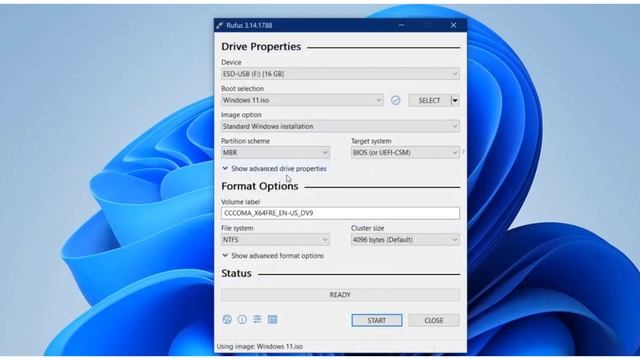The image size is (640, 360).
Task: Close the Rufus window with X
Action: click(x=453, y=25)
